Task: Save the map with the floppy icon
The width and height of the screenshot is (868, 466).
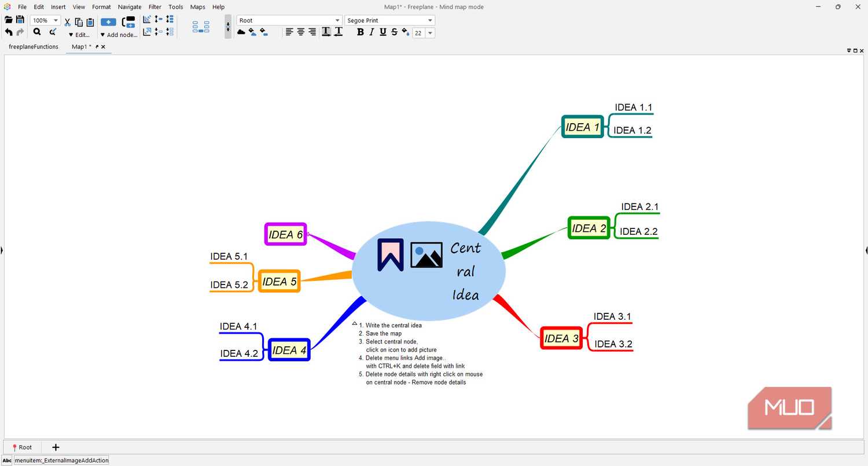Action: [x=20, y=20]
